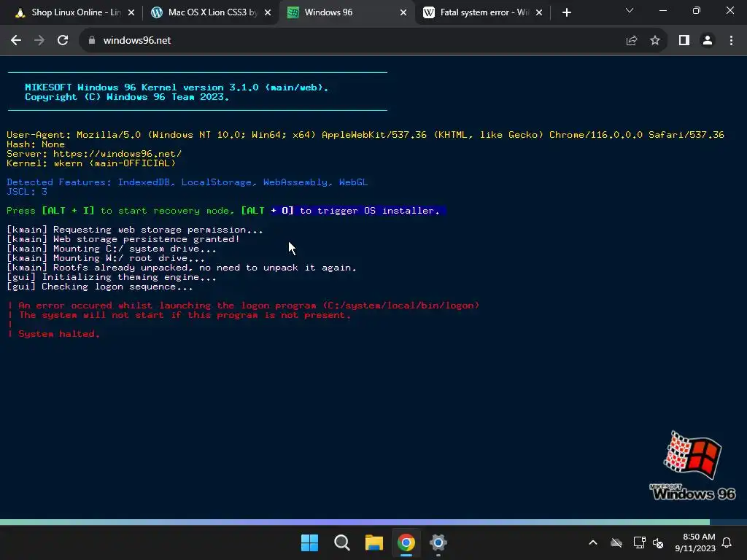Click the Chrome taskbar icon

[406, 542]
